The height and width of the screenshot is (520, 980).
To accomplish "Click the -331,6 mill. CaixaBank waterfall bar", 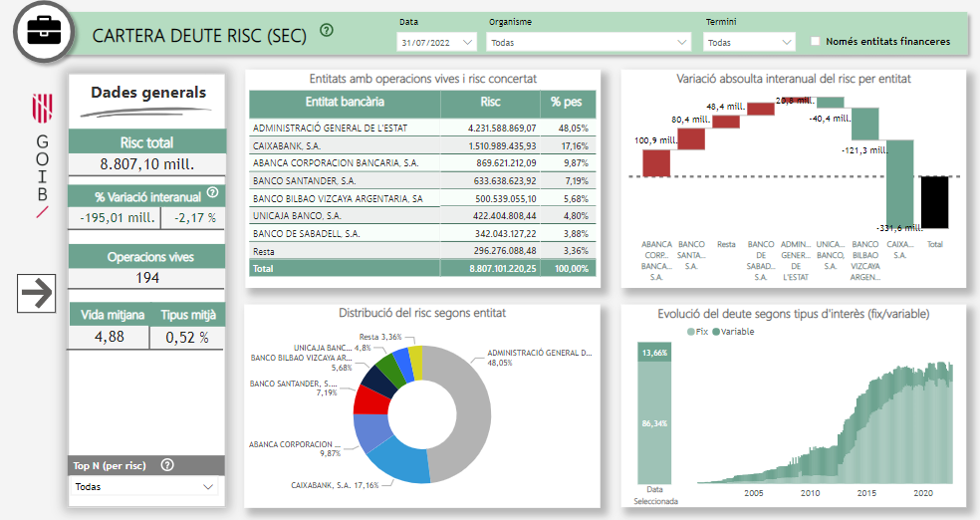I will [x=900, y=183].
